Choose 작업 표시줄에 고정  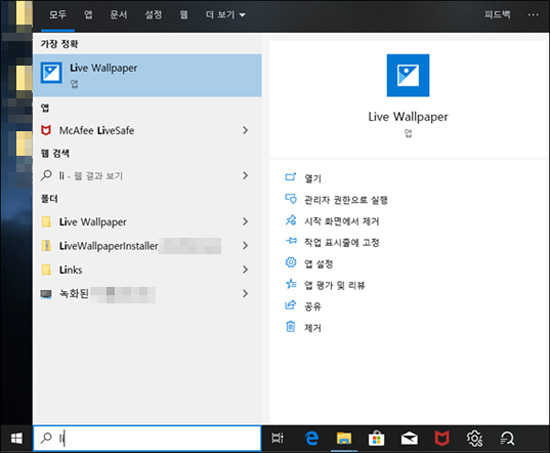pyautogui.click(x=342, y=242)
